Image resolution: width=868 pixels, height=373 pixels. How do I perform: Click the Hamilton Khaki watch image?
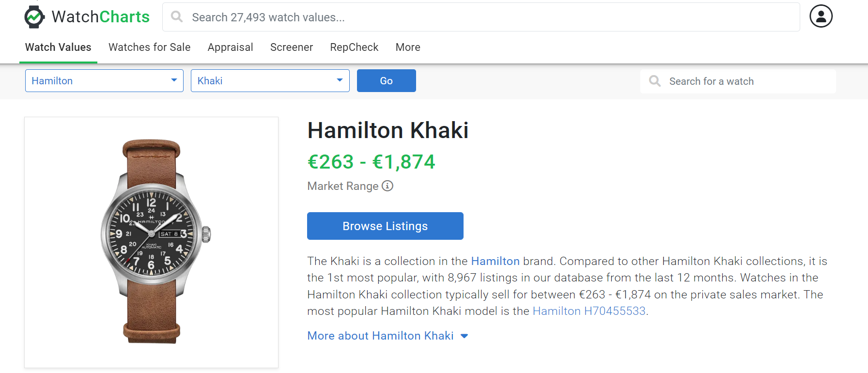pyautogui.click(x=152, y=242)
